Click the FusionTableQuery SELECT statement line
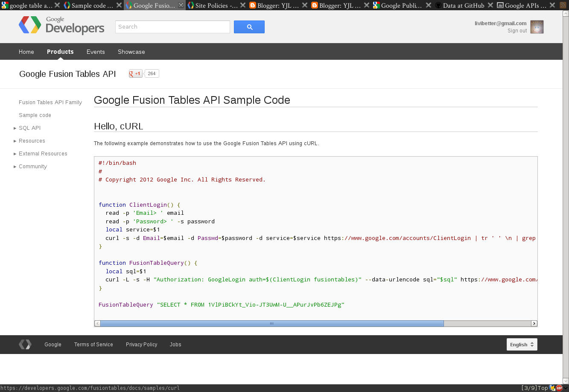Image resolution: width=569 pixels, height=392 pixels. click(x=222, y=304)
